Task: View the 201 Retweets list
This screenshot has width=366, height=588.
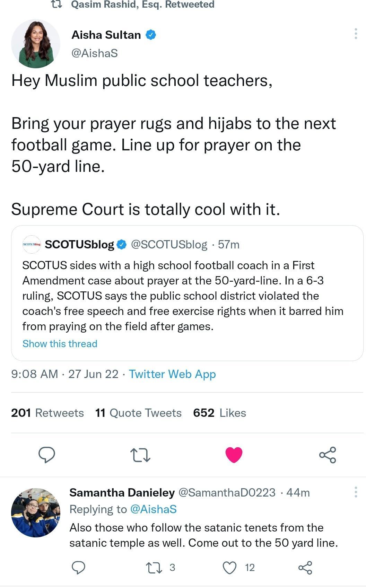Action: pyautogui.click(x=47, y=413)
